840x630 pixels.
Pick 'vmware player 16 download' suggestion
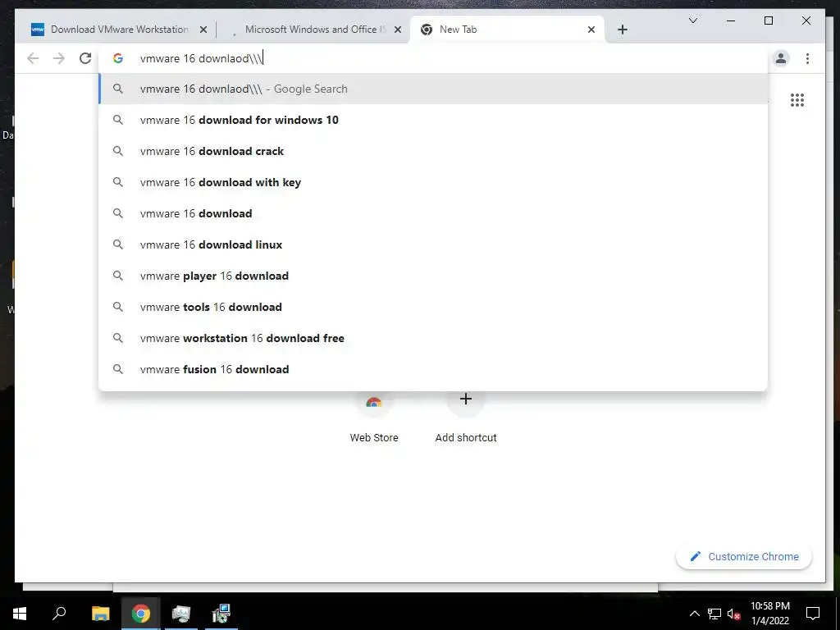[x=433, y=276]
